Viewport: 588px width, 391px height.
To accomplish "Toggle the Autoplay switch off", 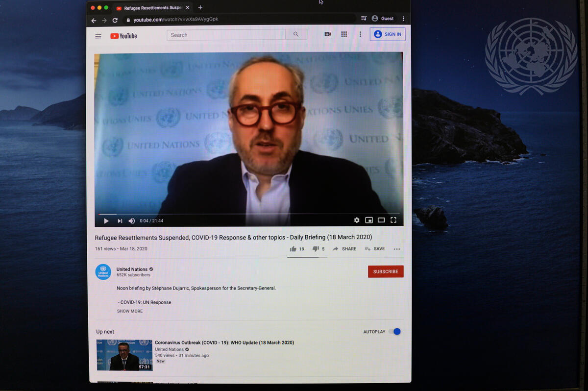I will [x=395, y=332].
